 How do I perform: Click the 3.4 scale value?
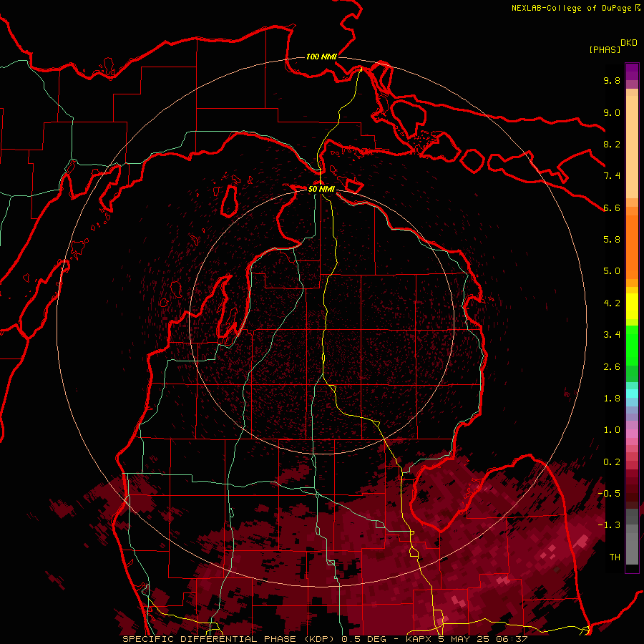612,335
